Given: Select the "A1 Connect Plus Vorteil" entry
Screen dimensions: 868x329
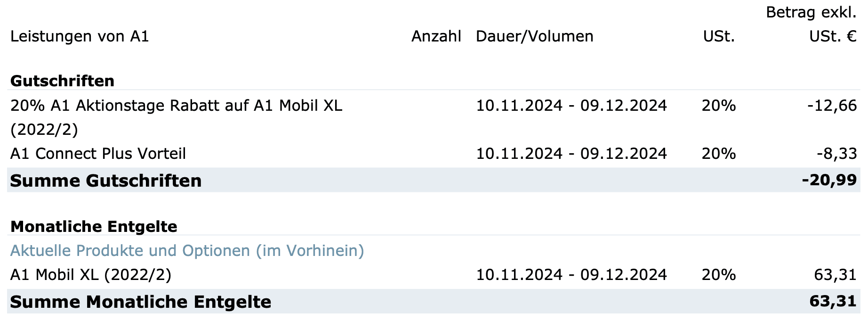Looking at the screenshot, I should (98, 154).
